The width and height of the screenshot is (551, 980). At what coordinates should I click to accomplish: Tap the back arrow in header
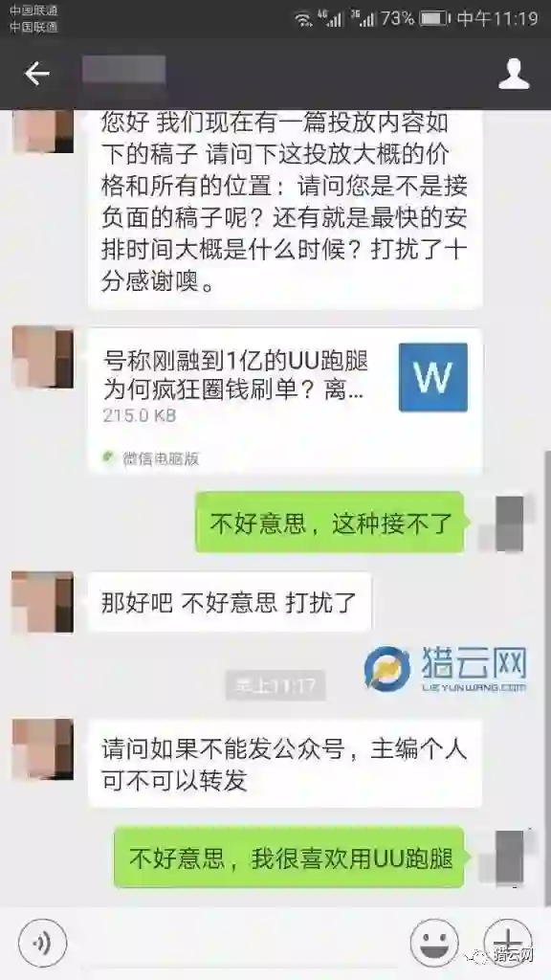click(36, 74)
